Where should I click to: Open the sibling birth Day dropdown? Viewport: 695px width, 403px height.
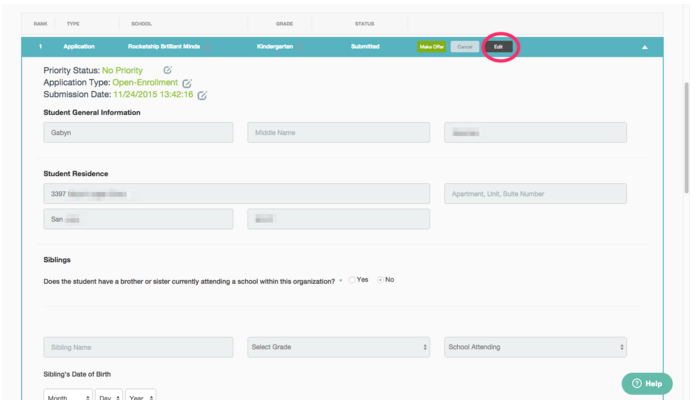pyautogui.click(x=109, y=395)
